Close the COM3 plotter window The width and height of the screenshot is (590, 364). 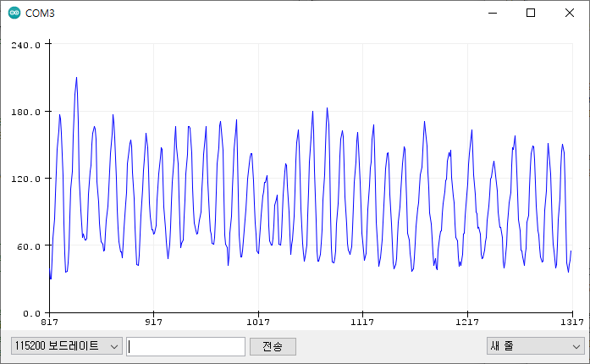click(570, 13)
